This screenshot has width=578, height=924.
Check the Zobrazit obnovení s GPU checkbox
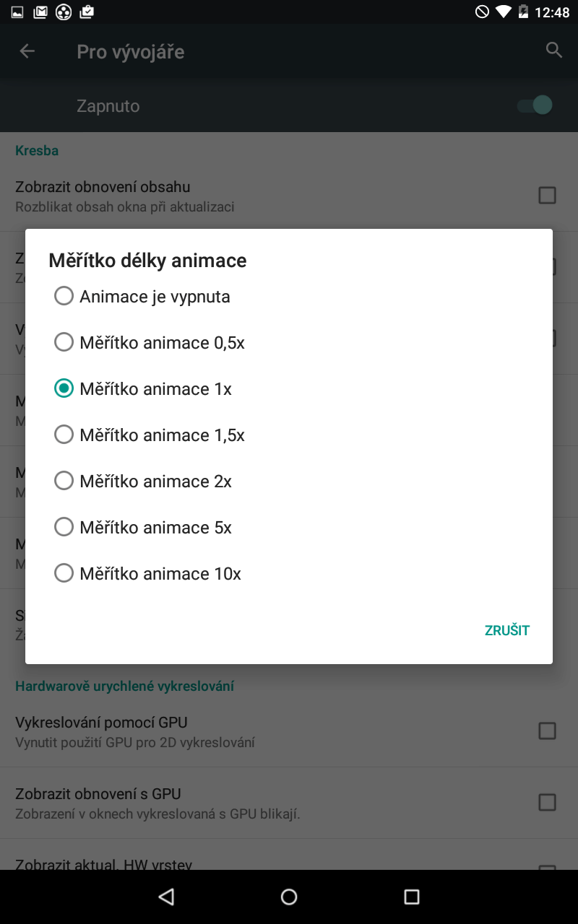coord(547,802)
